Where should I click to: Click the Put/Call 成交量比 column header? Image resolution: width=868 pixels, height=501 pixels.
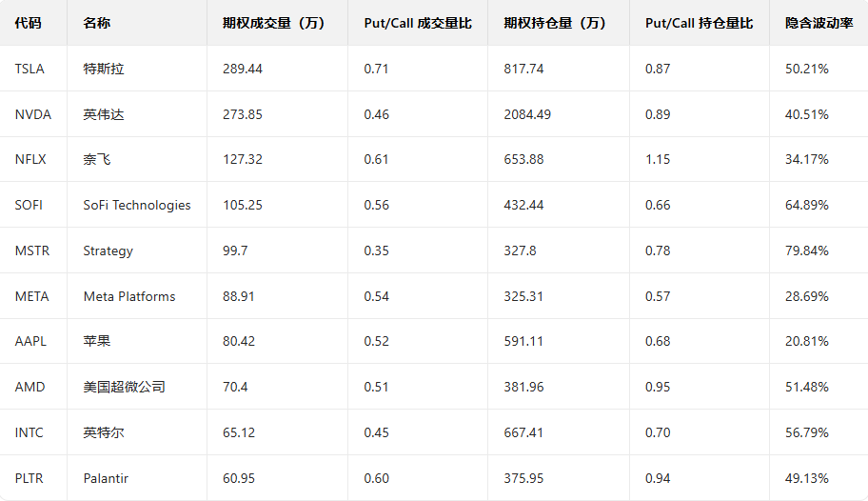pos(418,23)
